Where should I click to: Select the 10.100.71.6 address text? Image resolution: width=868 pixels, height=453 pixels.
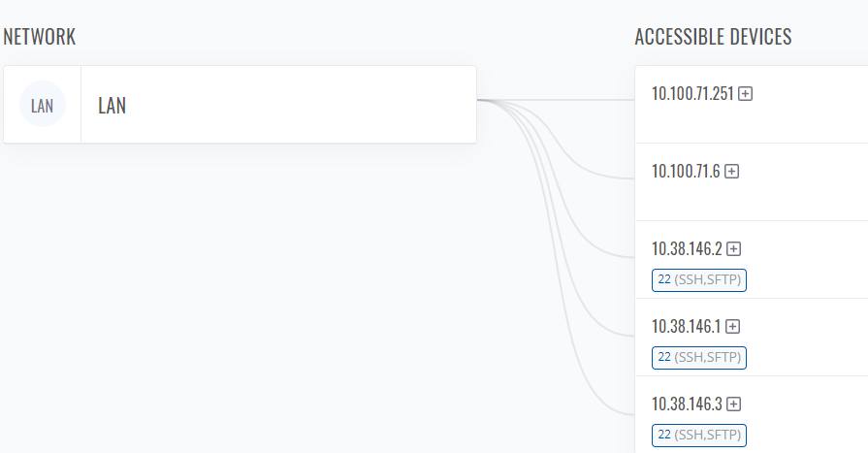coord(686,171)
